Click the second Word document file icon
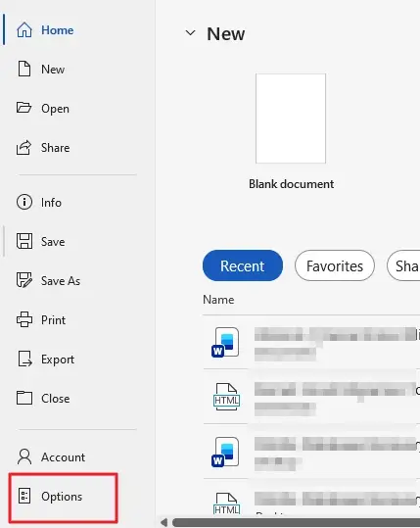The image size is (420, 528). pyautogui.click(x=225, y=452)
